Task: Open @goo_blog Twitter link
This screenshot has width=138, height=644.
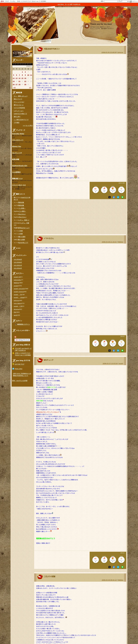Action: pos(18,369)
